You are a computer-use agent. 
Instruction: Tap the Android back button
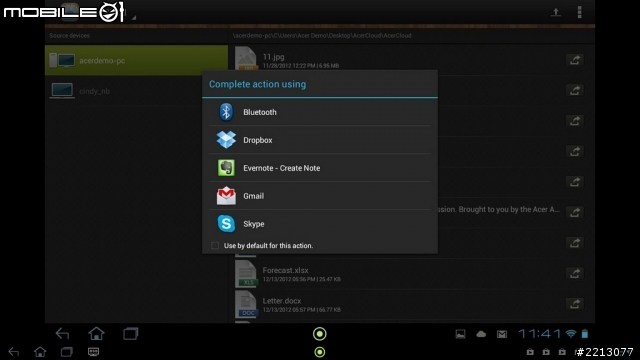coord(62,334)
